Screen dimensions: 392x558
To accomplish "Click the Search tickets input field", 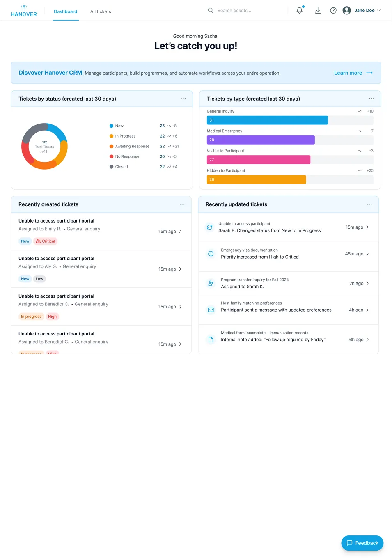I will pyautogui.click(x=246, y=11).
